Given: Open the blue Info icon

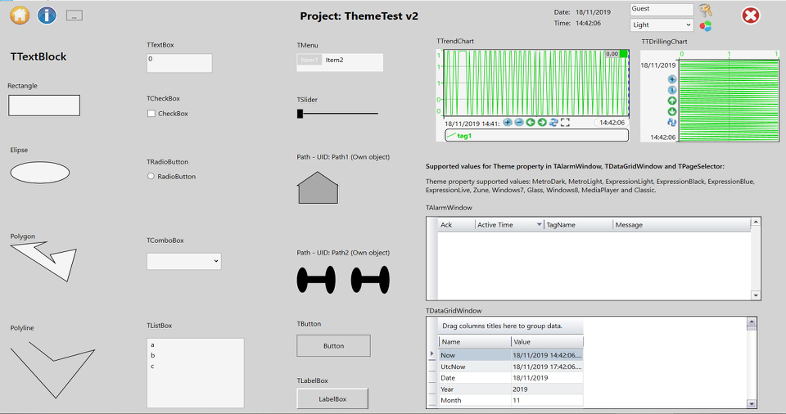Looking at the screenshot, I should [47, 15].
